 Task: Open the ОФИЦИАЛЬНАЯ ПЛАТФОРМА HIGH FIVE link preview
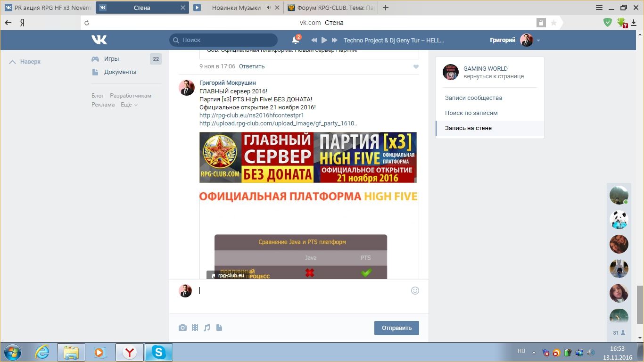click(x=309, y=235)
